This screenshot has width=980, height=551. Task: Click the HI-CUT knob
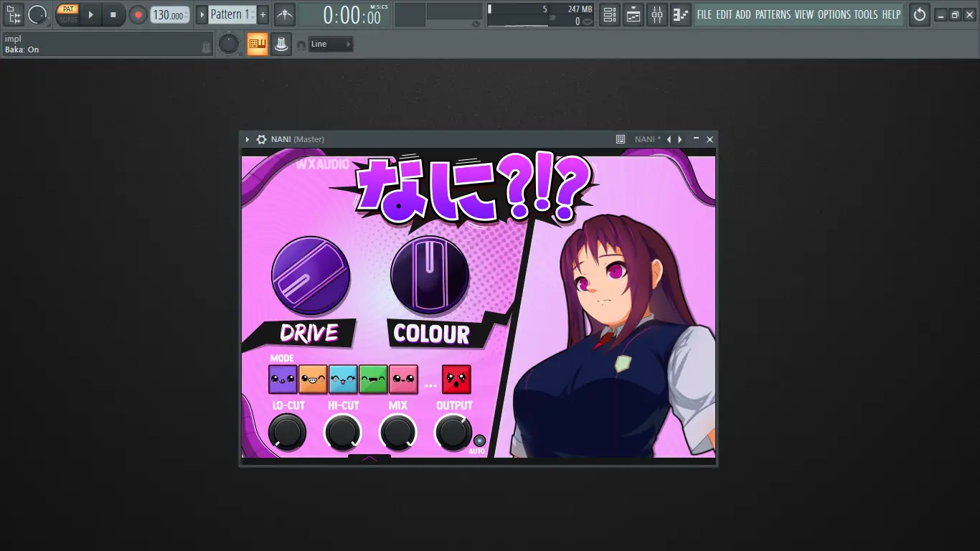click(x=343, y=432)
